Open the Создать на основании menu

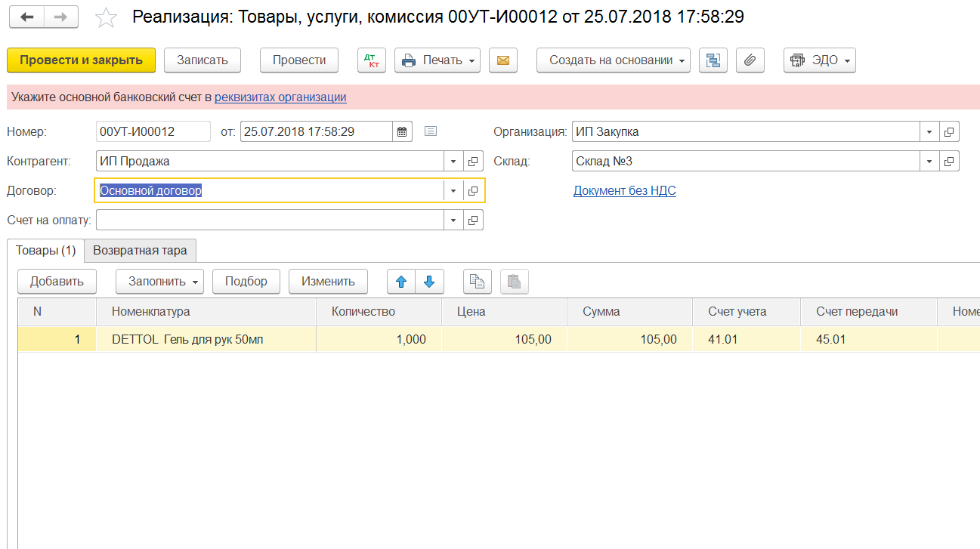tap(613, 60)
